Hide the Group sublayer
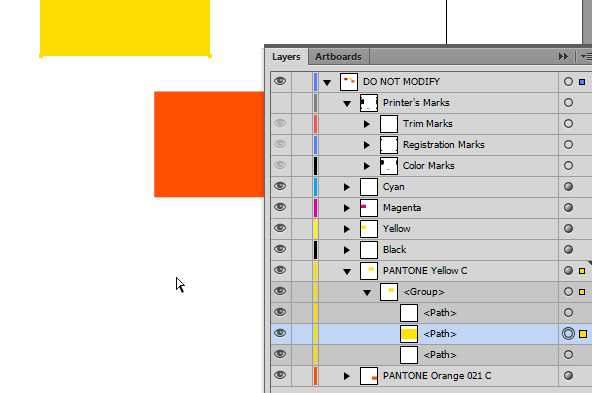Viewport: 592px width, 393px height. pyautogui.click(x=280, y=291)
